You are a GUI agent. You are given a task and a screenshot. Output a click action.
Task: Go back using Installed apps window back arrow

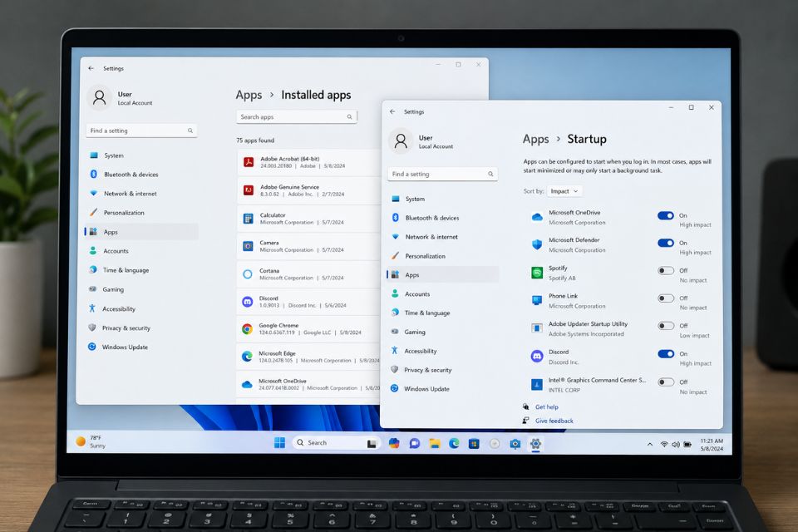coord(91,68)
